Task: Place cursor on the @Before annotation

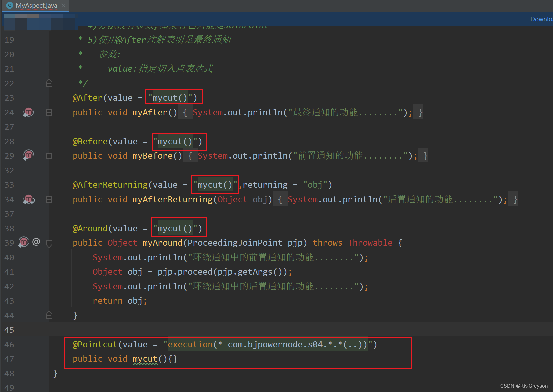Action: (x=90, y=142)
